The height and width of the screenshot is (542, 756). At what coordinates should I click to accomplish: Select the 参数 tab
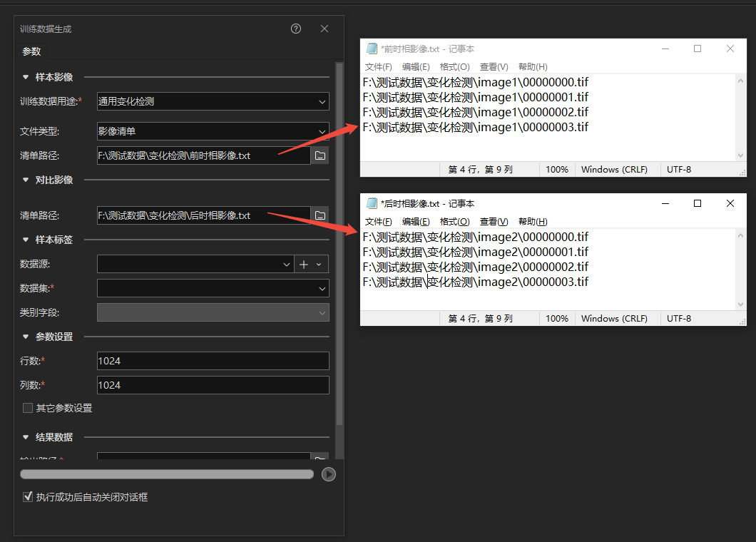(x=31, y=51)
